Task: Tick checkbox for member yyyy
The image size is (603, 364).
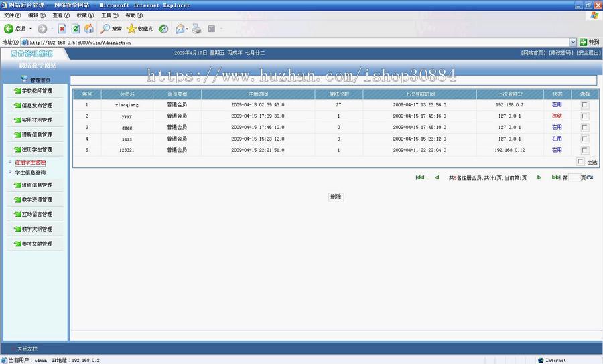Action: (x=584, y=116)
